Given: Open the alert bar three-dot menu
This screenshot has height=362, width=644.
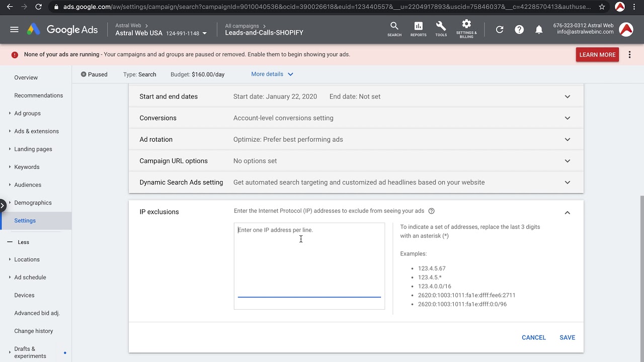Looking at the screenshot, I should click(x=629, y=55).
